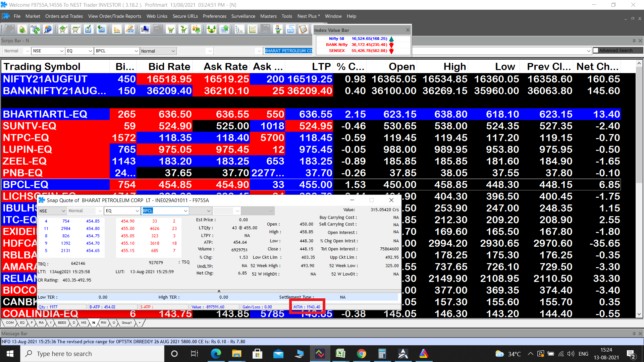Image resolution: width=644 pixels, height=362 pixels.
Task: Open Windows Start menu
Action: coord(10,354)
